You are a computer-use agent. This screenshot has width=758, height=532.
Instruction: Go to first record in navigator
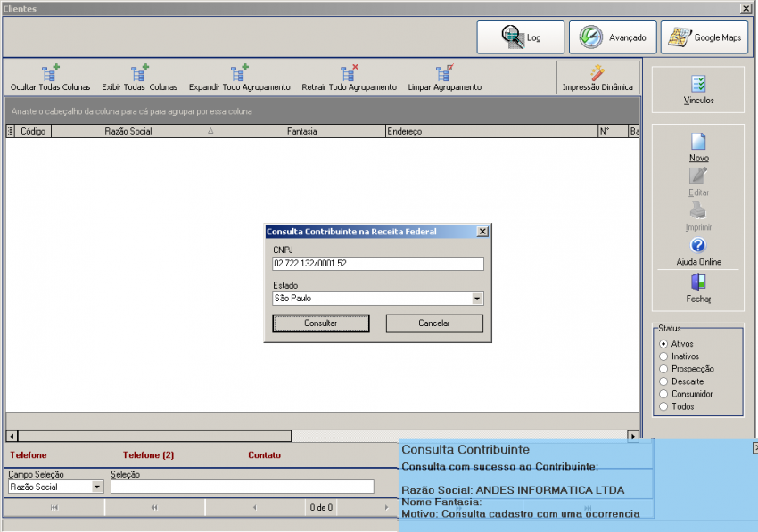54,507
